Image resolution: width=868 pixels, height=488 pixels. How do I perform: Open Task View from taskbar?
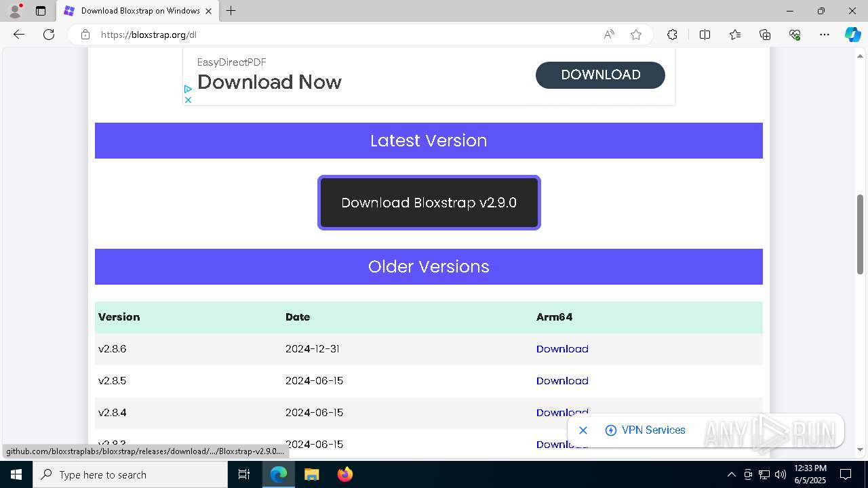tap(244, 474)
